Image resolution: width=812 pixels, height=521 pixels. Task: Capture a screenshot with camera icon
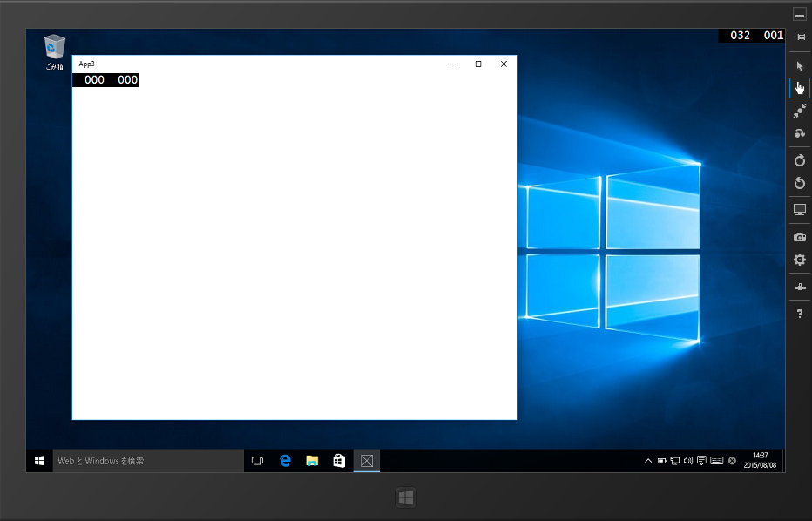(x=799, y=237)
